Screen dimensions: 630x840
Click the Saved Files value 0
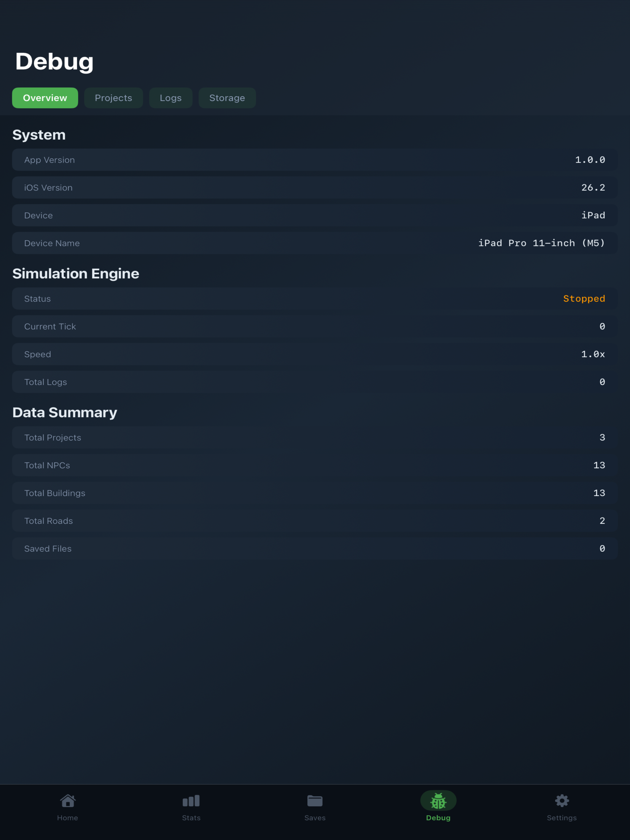pyautogui.click(x=602, y=549)
